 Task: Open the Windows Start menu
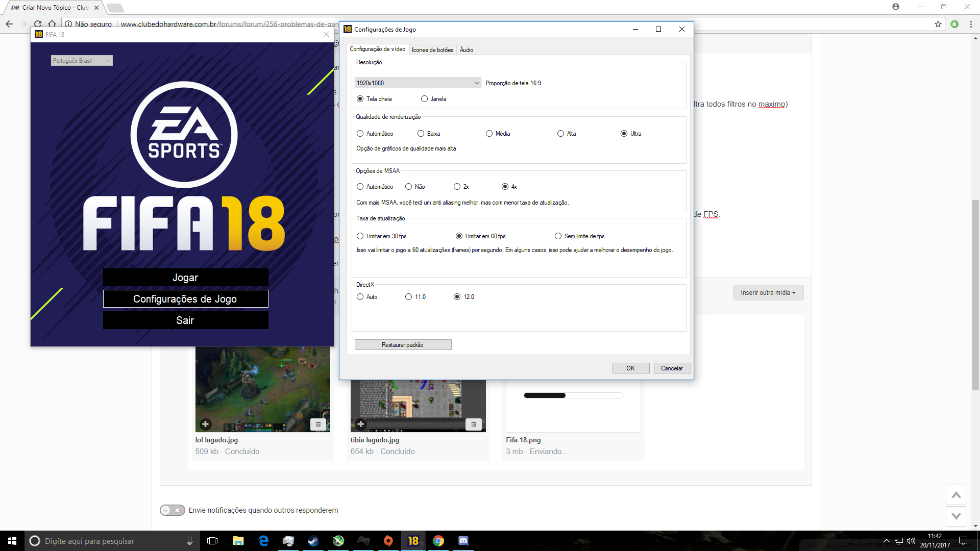12,541
